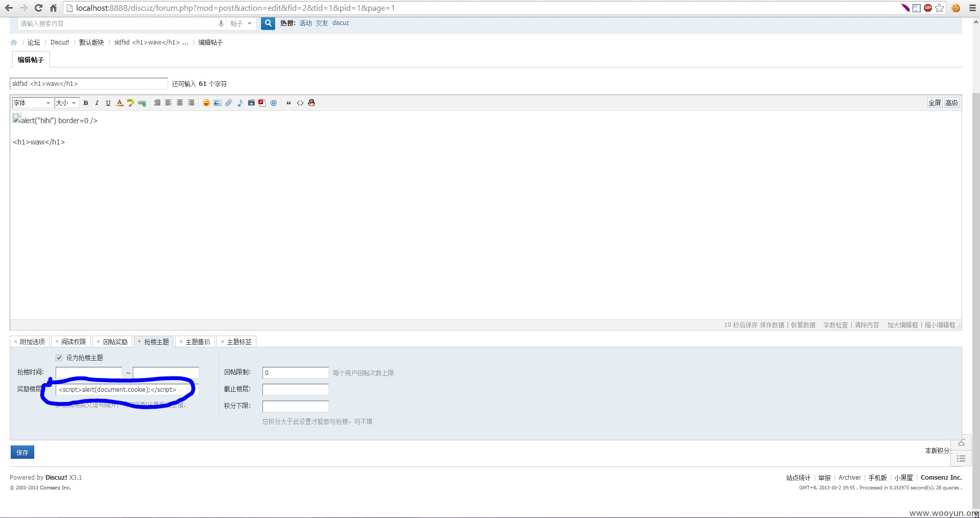The image size is (980, 518).
Task: Select the 抢楼主题 tab
Action: point(154,342)
